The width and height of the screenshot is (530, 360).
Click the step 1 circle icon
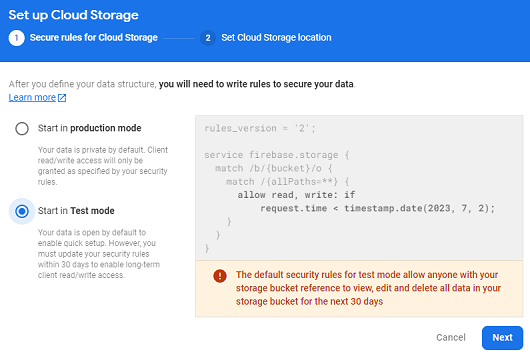point(17,38)
